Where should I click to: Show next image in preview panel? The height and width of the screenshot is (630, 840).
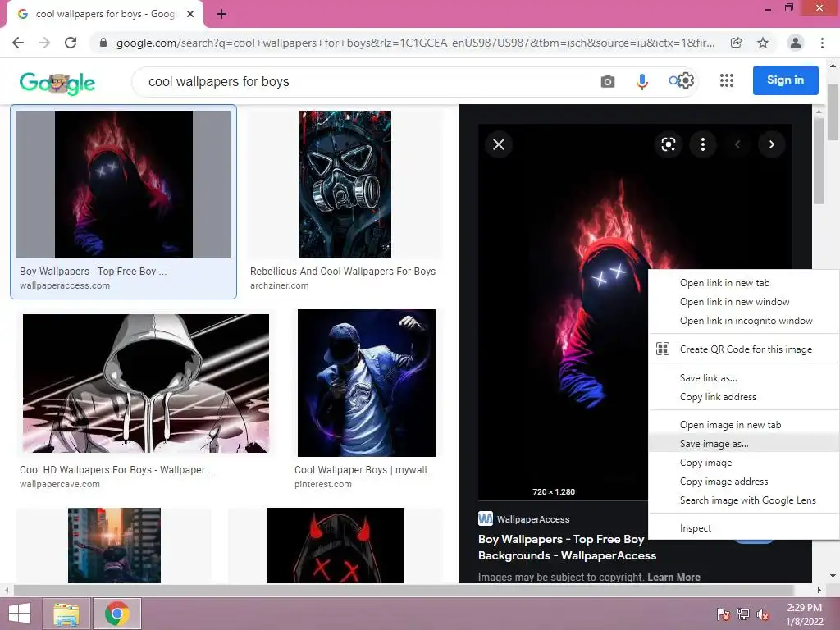(771, 144)
